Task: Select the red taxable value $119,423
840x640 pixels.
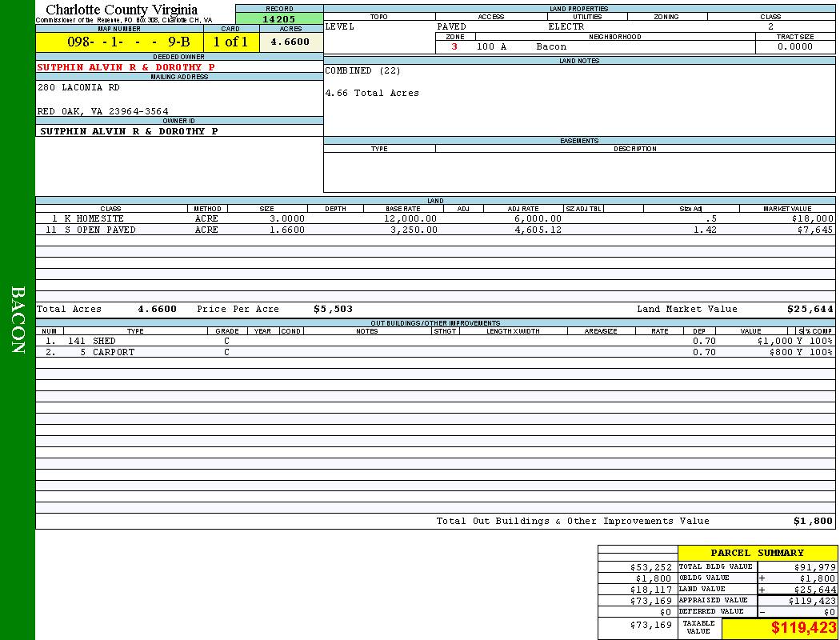Action: [803, 628]
